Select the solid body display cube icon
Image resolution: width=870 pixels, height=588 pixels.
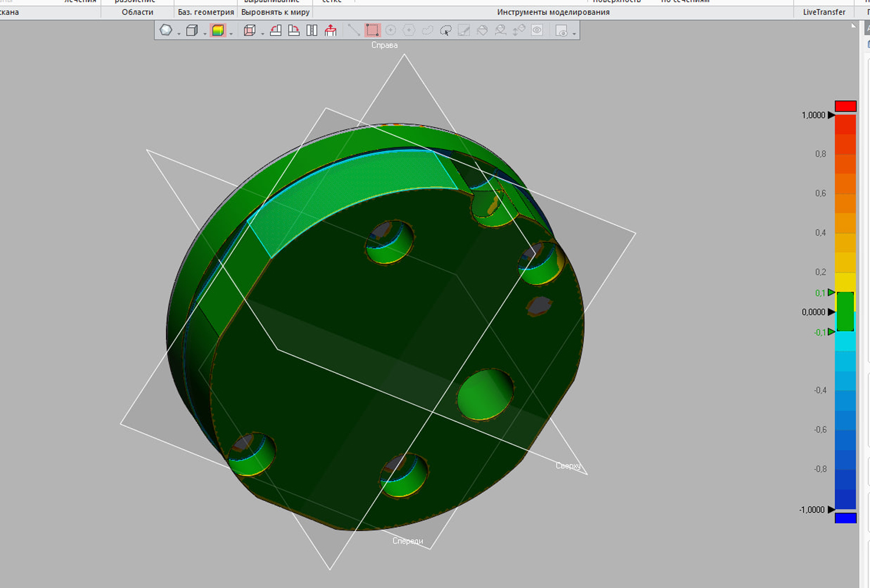click(192, 30)
